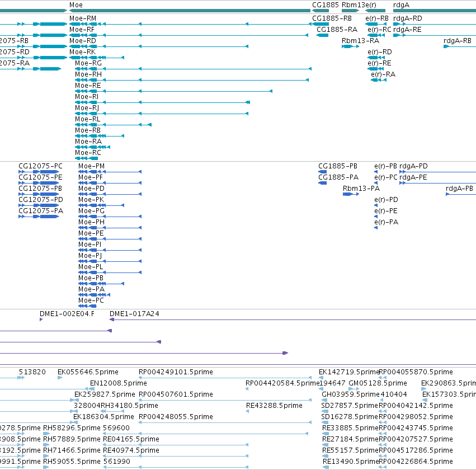This screenshot has width=476, height=470.
Task: Select the CG12075-PE protein label
Action: point(40,177)
